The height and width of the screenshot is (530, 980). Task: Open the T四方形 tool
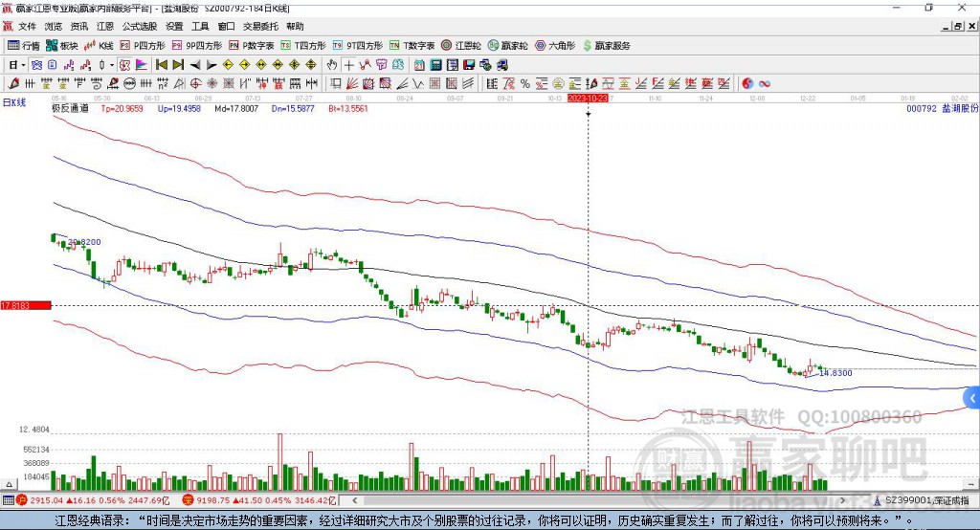click(303, 46)
